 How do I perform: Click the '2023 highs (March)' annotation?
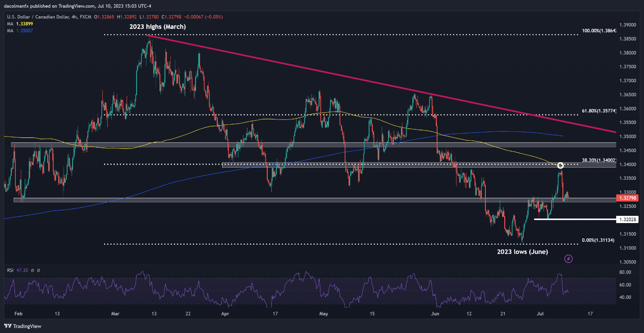[157, 27]
